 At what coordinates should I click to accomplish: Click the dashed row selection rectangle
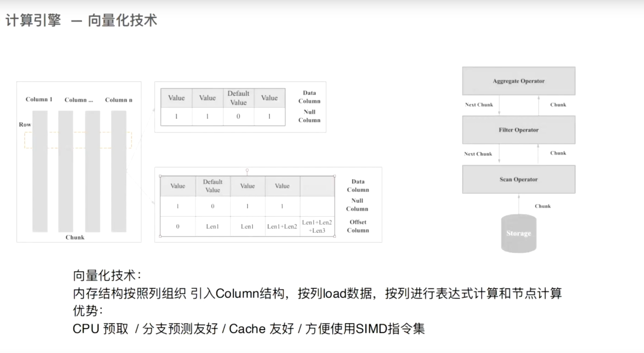78,140
